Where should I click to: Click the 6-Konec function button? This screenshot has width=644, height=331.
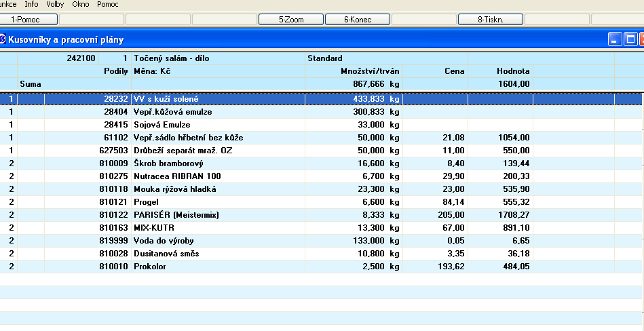click(358, 19)
